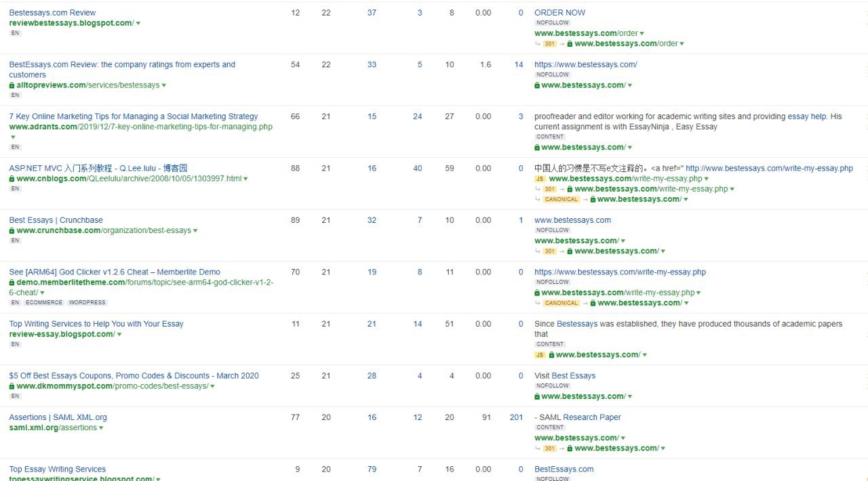Open Bestessays.com Review page title link
The width and height of the screenshot is (868, 481).
pyautogui.click(x=52, y=13)
